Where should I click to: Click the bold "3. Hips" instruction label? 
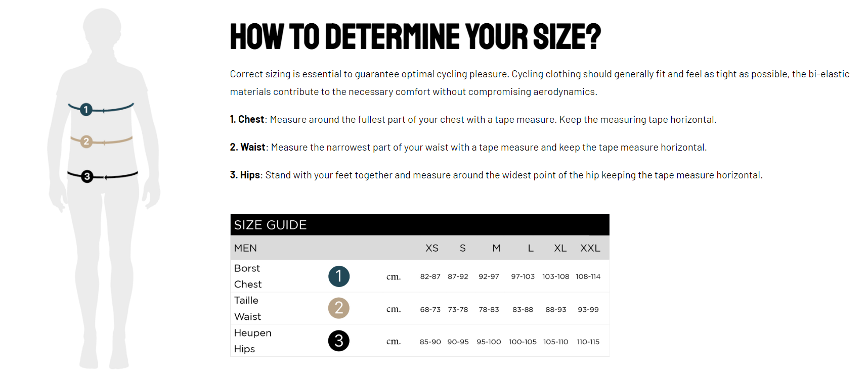point(245,175)
